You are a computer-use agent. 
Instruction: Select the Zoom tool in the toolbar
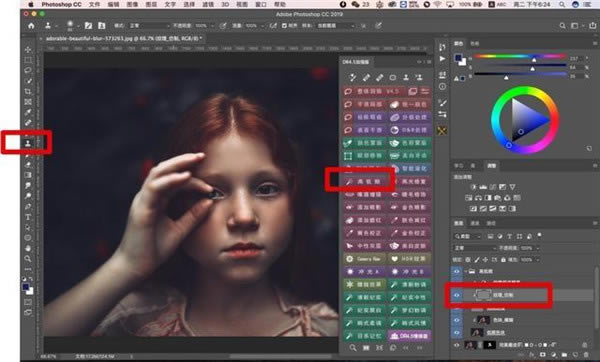click(28, 259)
